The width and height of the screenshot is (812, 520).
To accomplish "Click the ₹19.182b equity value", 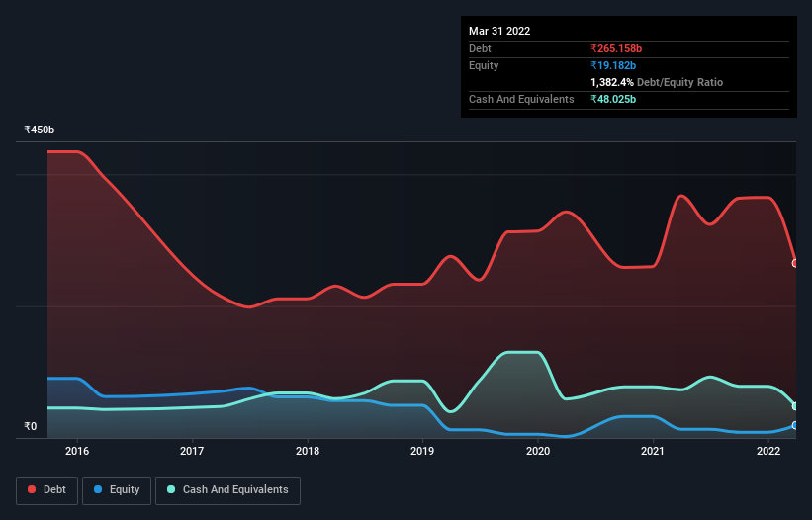I will 613,65.
